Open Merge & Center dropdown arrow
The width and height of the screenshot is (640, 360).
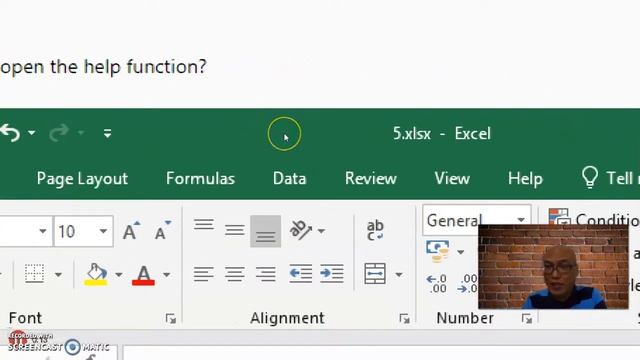pos(399,275)
